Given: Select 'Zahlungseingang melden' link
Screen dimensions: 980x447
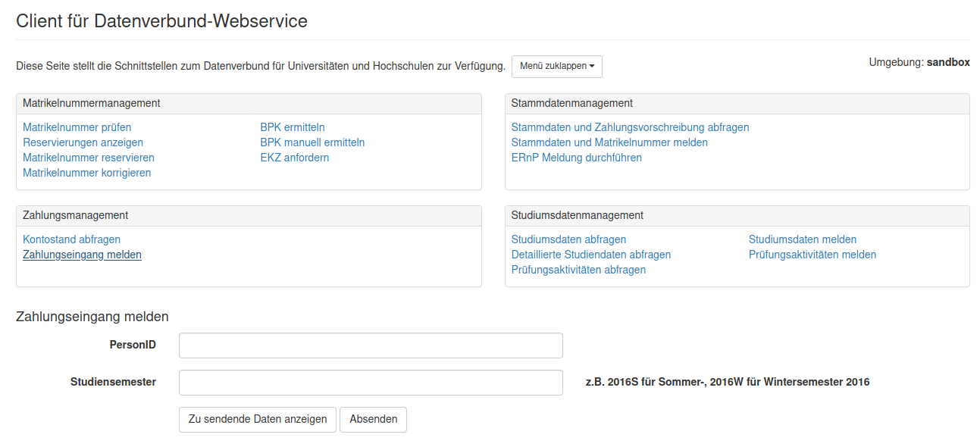Looking at the screenshot, I should click(x=82, y=255).
